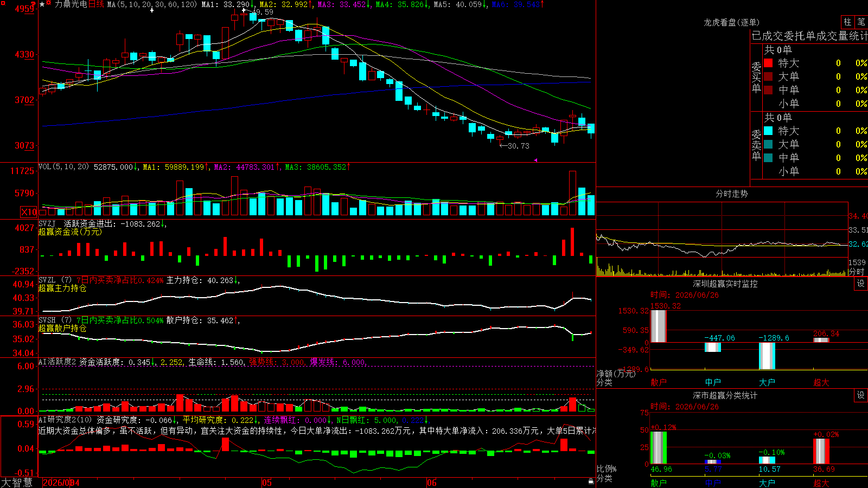The width and height of the screenshot is (868, 488).
Task: Click the dark red 中单 buy order swatch
Action: point(768,89)
